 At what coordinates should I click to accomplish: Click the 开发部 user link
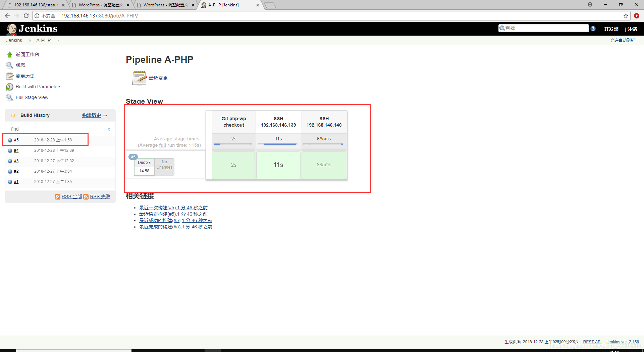click(x=611, y=29)
